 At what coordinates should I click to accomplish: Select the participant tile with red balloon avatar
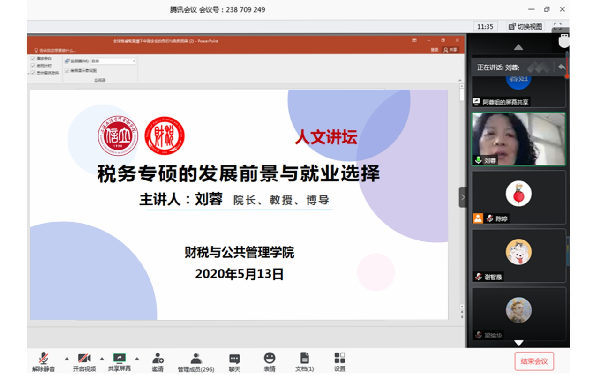tap(518, 197)
